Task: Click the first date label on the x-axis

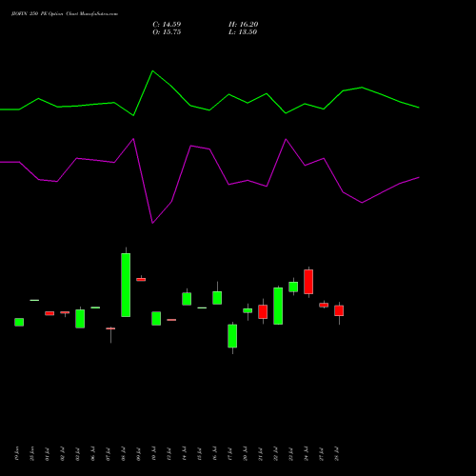Action: point(17,453)
